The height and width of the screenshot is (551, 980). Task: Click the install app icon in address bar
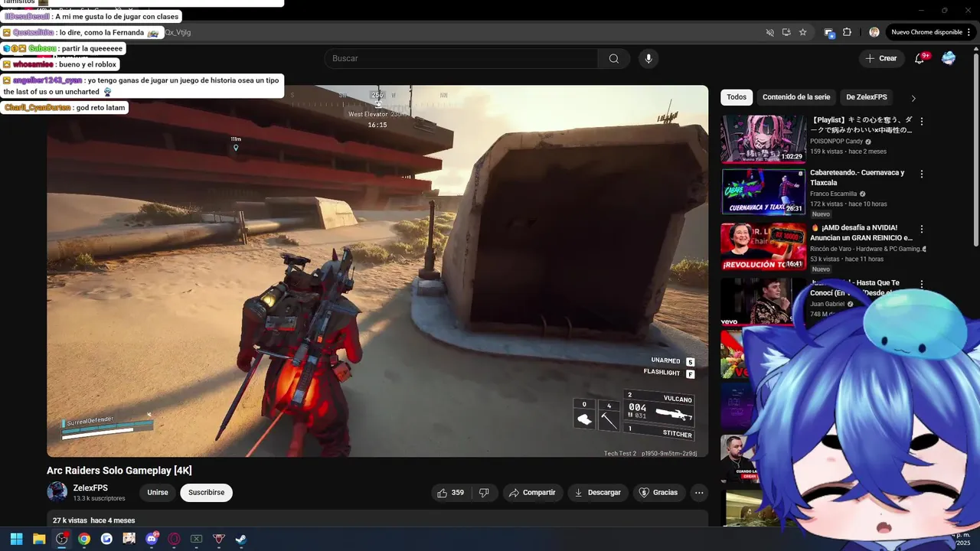(x=786, y=32)
